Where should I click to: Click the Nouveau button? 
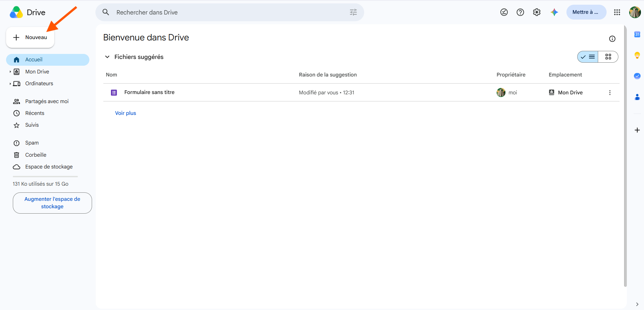click(x=30, y=37)
